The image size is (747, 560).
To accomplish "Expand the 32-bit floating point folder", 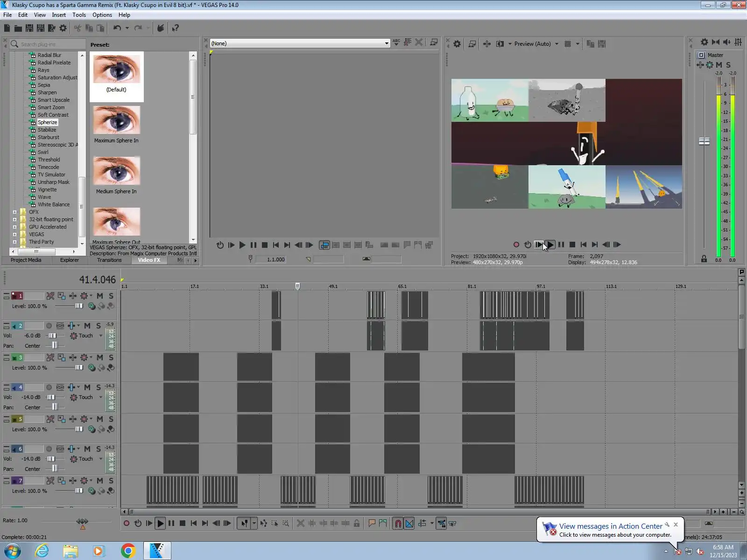I will [x=14, y=219].
